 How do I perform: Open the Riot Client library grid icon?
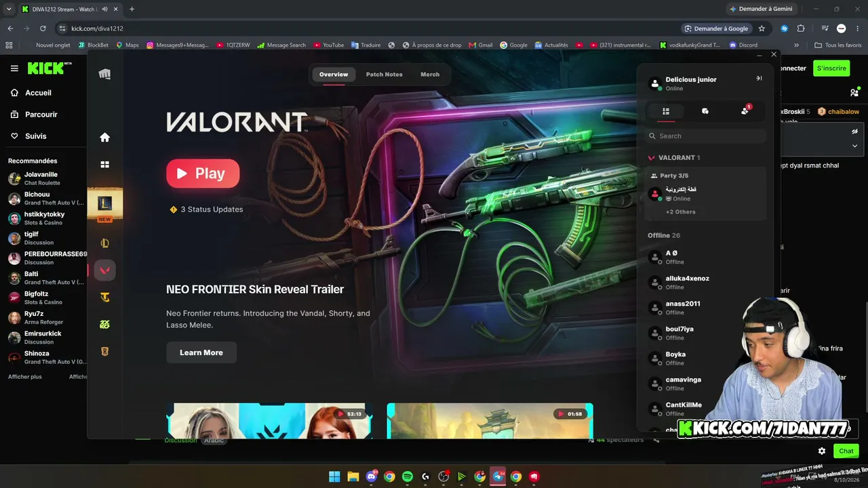coord(104,165)
